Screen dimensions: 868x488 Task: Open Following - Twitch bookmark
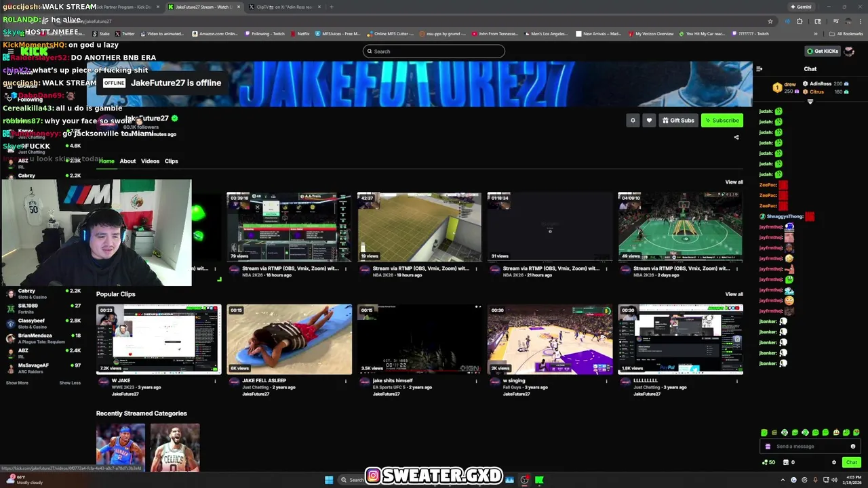264,33
